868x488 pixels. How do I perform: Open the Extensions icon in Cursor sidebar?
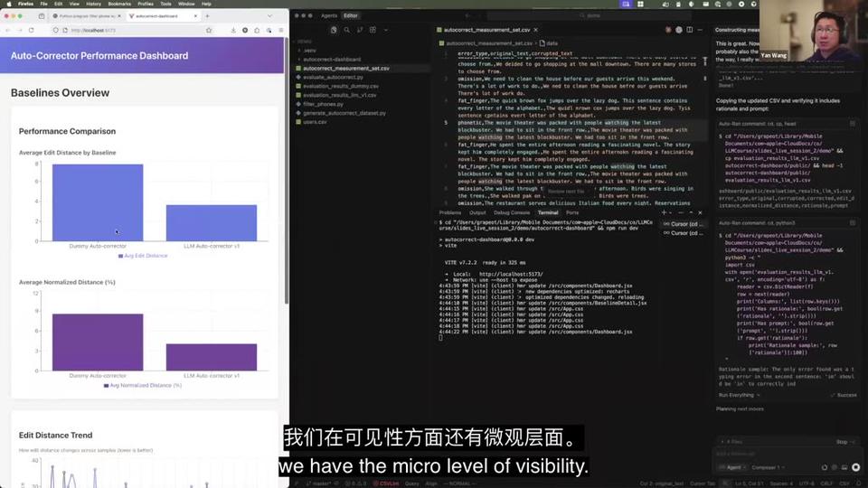pos(373,30)
